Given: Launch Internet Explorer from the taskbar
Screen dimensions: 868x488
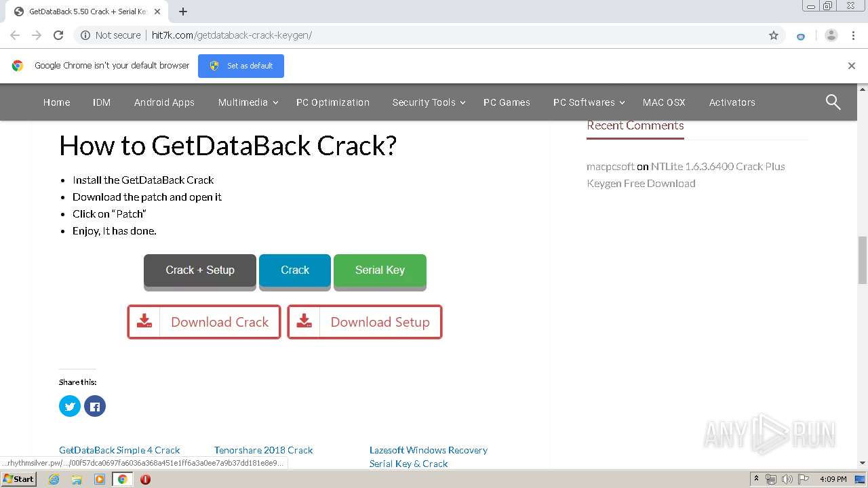Looking at the screenshot, I should (x=54, y=479).
